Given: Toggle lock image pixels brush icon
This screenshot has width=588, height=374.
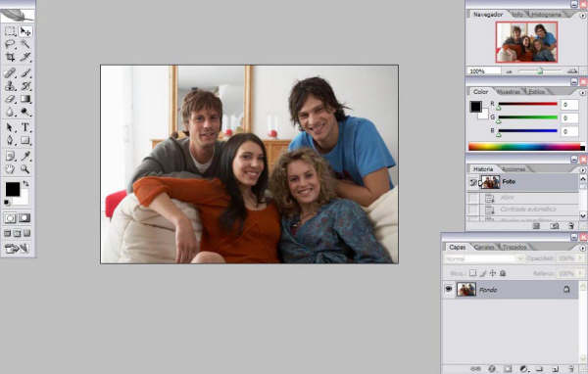Looking at the screenshot, I should tap(483, 273).
